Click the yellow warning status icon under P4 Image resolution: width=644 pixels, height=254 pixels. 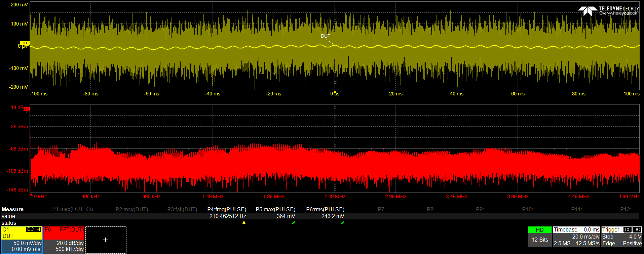coord(244,223)
